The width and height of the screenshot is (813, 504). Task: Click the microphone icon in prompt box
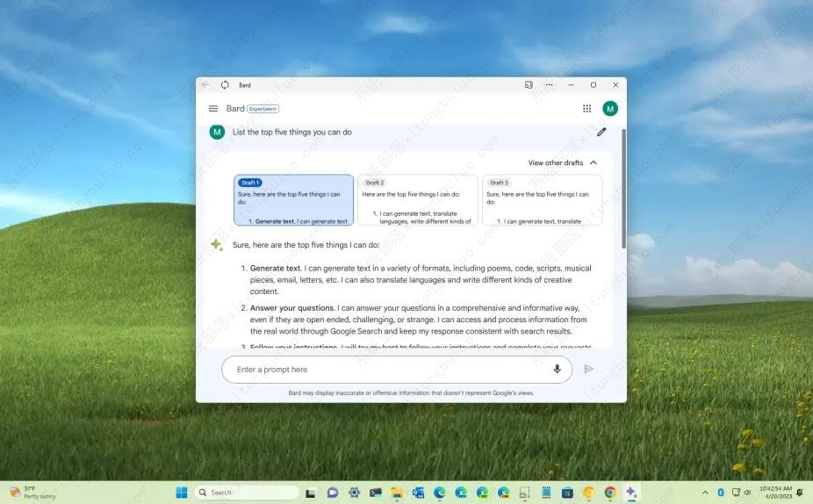557,369
